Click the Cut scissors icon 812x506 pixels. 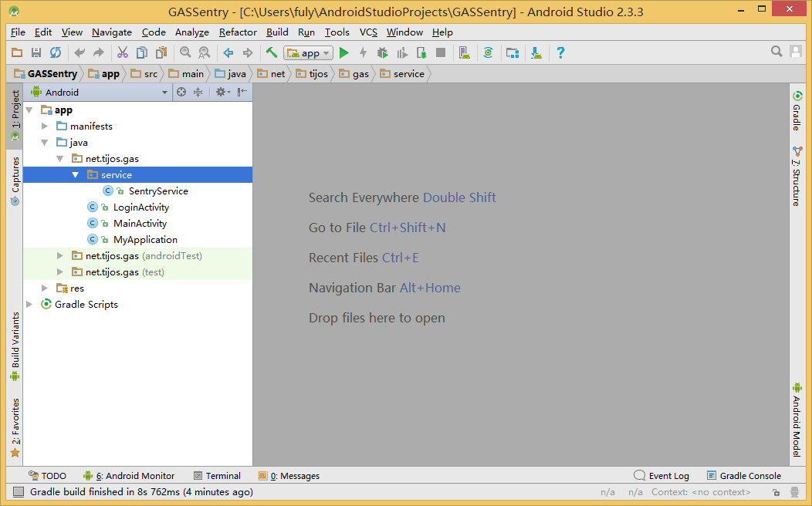(x=123, y=52)
